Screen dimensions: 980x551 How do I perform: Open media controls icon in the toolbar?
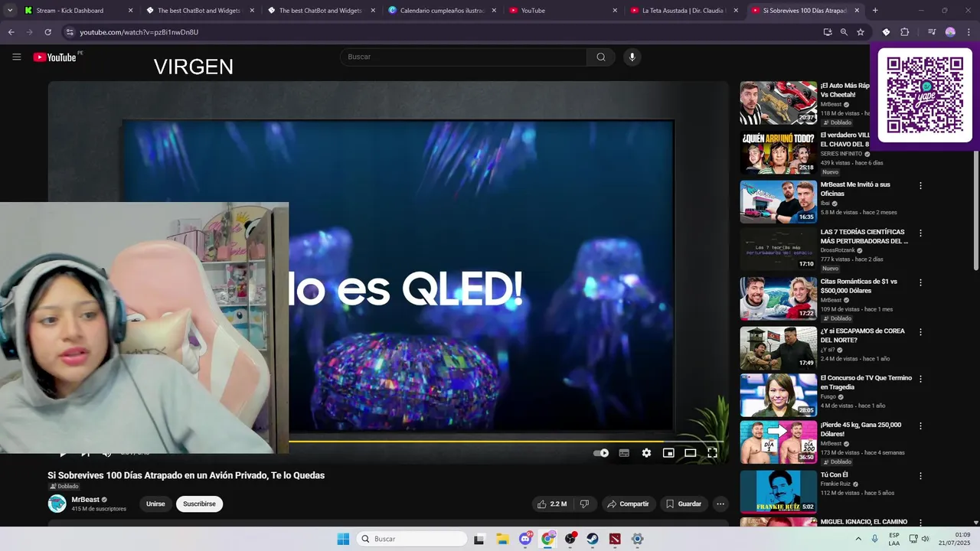(x=932, y=32)
